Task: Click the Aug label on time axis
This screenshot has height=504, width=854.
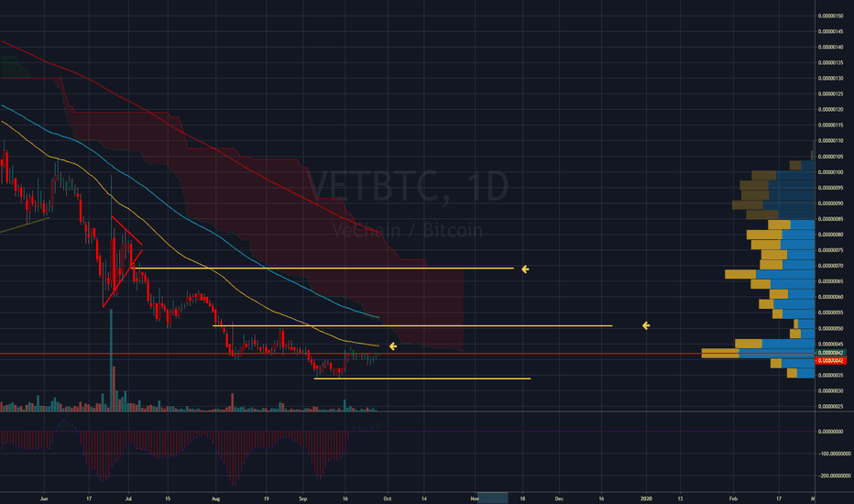Action: (215, 499)
